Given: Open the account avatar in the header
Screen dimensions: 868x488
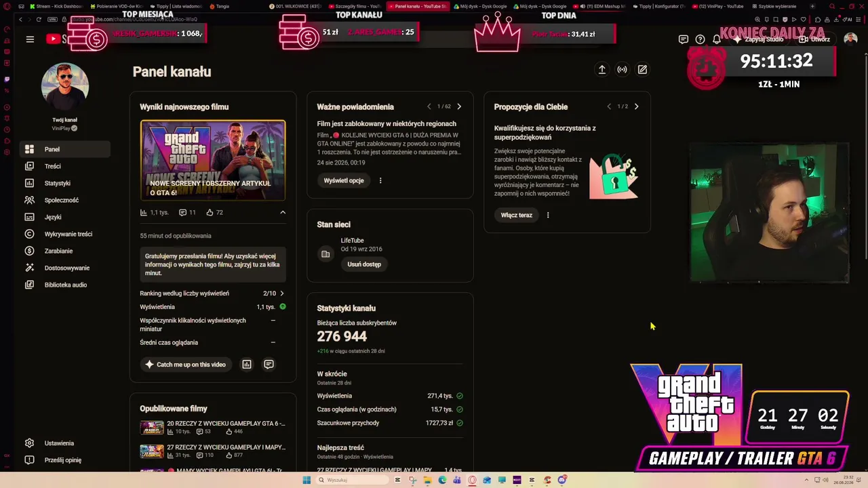Looking at the screenshot, I should (x=850, y=39).
